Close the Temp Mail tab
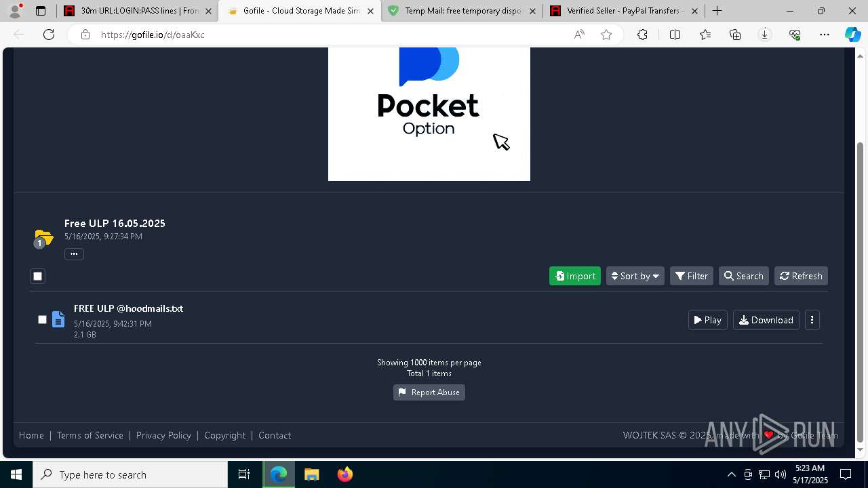The width and height of the screenshot is (868, 488). click(532, 11)
